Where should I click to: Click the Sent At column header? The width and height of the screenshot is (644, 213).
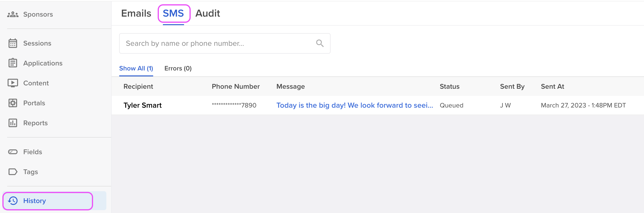point(553,86)
